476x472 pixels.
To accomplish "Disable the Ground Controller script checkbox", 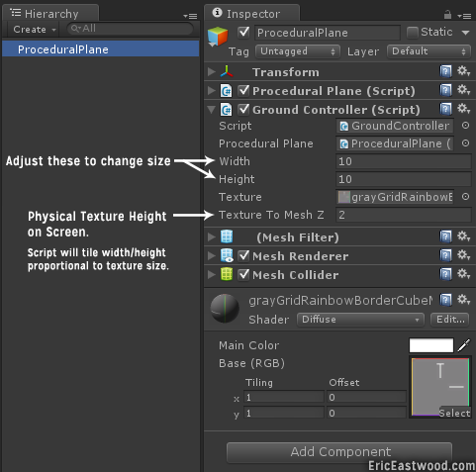I will (x=243, y=109).
